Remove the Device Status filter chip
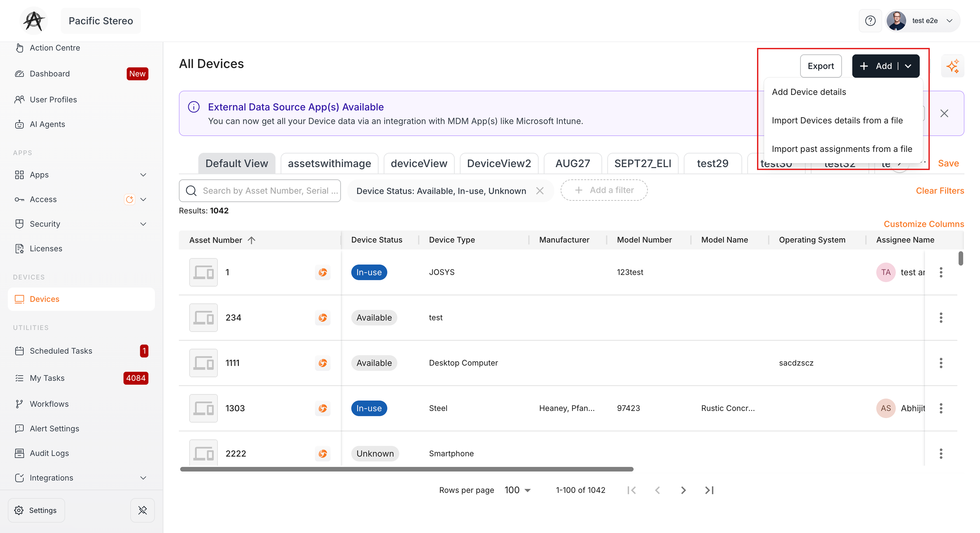 tap(540, 191)
